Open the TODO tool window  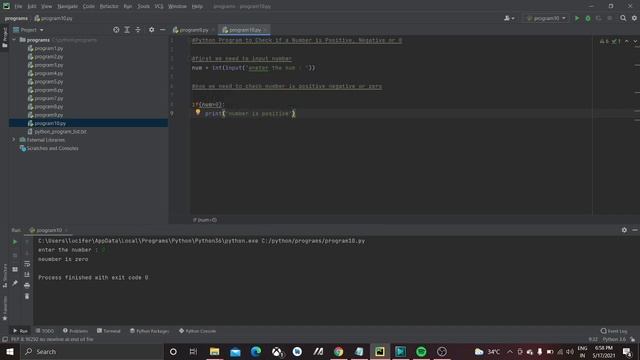(x=44, y=331)
